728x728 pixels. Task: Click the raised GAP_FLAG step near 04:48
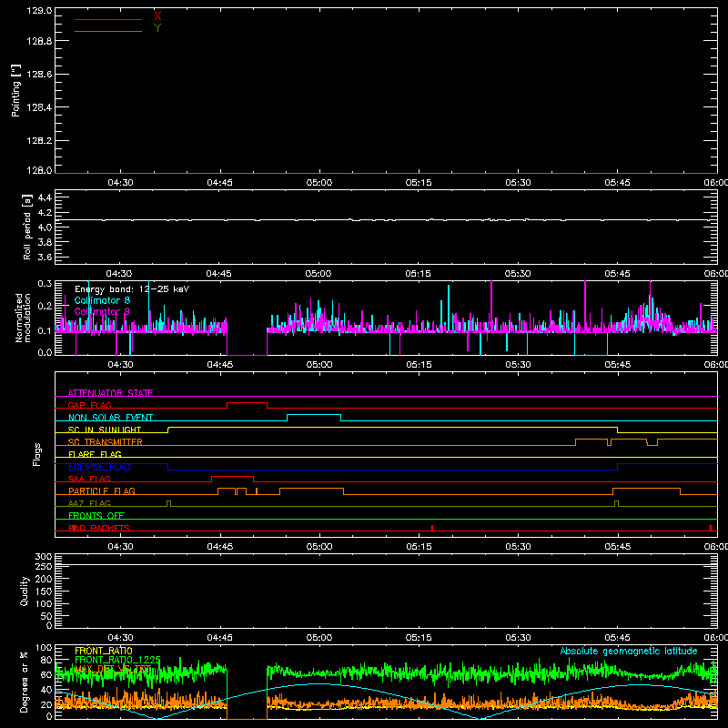[247, 403]
